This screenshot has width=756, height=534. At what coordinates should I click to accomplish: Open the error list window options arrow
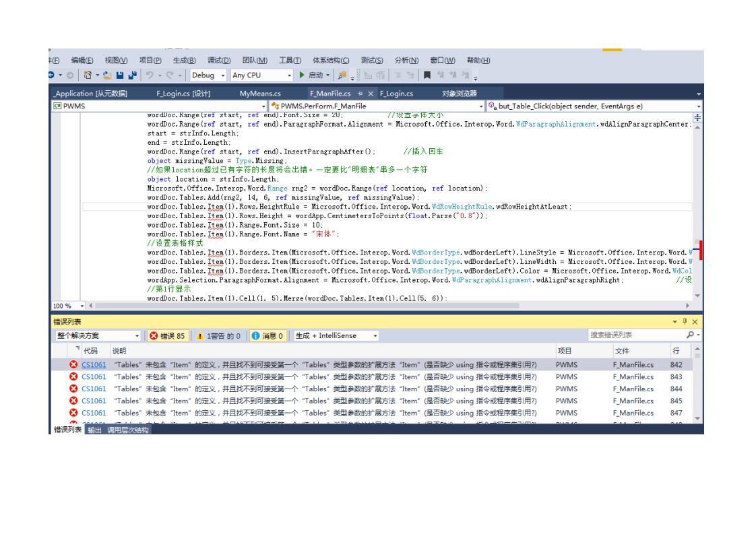(674, 321)
